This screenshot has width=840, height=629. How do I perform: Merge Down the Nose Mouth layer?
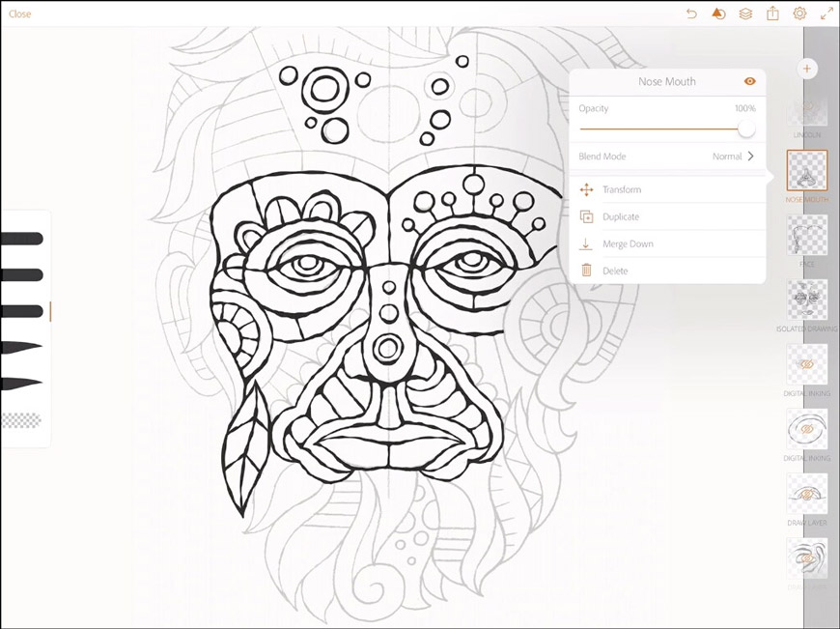pos(628,243)
